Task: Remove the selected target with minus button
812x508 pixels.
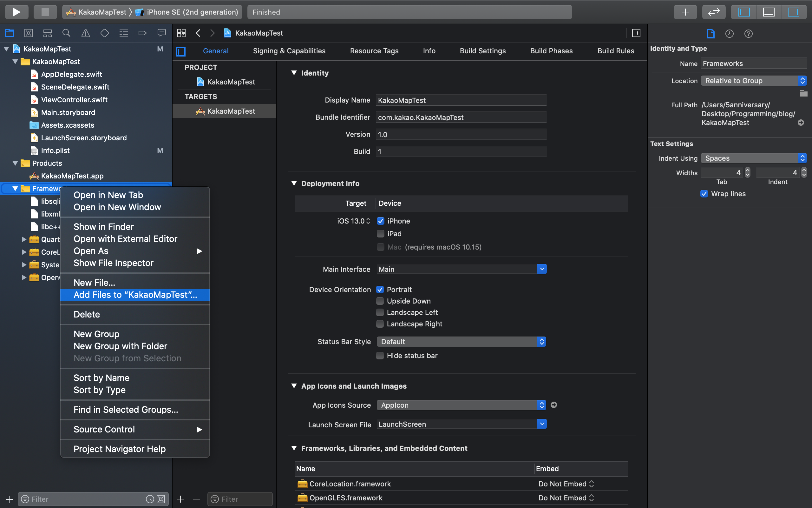Action: coord(197,499)
